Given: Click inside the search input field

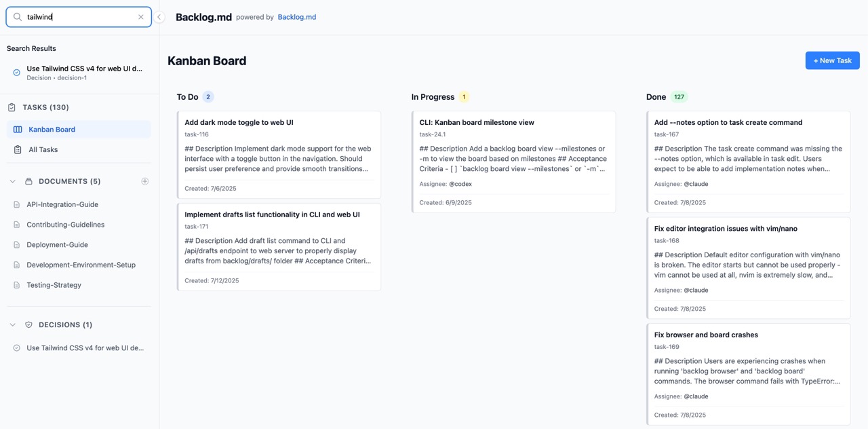Looking at the screenshot, I should pyautogui.click(x=75, y=16).
